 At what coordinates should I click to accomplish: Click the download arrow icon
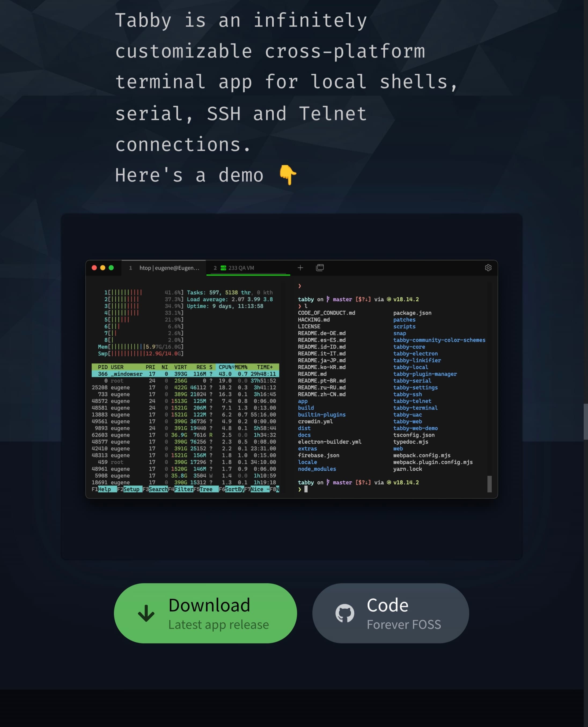click(x=146, y=613)
